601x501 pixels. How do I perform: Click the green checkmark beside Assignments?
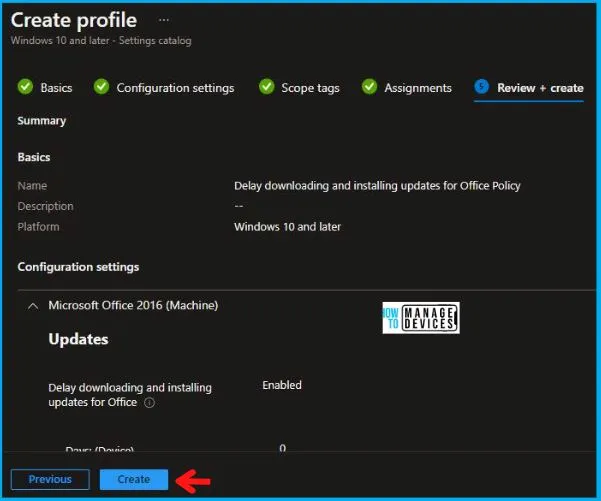pos(369,87)
